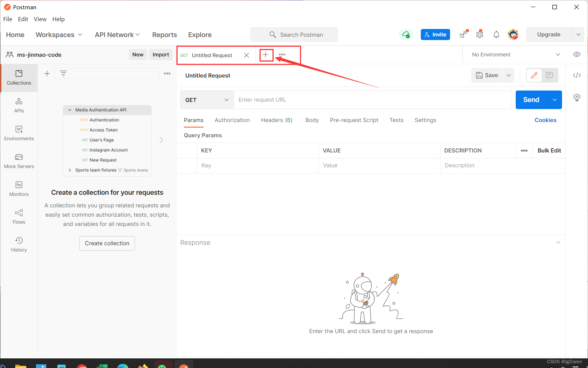This screenshot has height=368, width=588.
Task: Open the Help menu
Action: [x=58, y=19]
